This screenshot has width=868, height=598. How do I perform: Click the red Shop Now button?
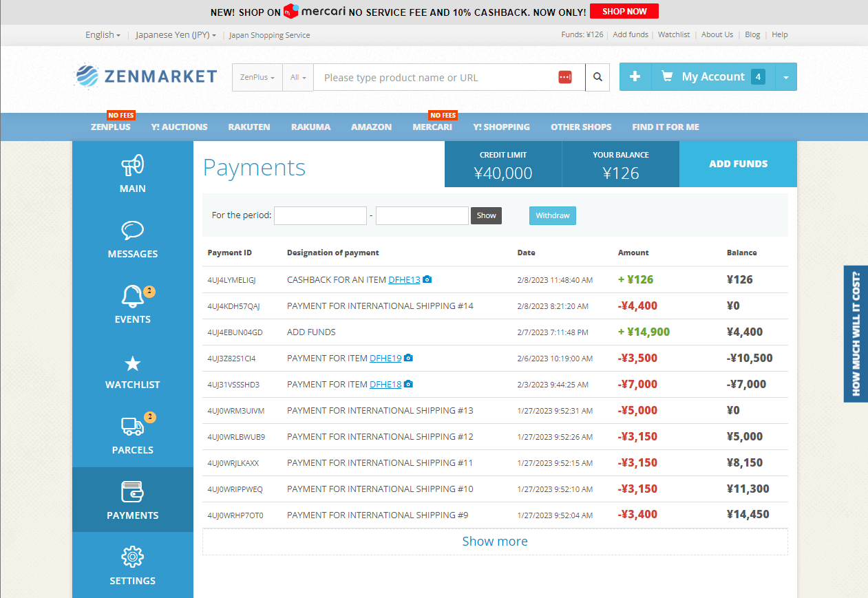pyautogui.click(x=624, y=11)
